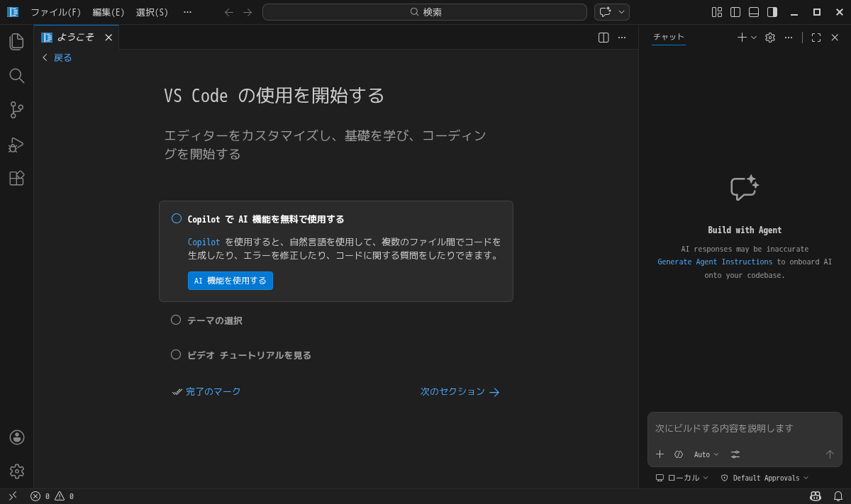
Task: Click the 検索 command center box
Action: point(425,12)
